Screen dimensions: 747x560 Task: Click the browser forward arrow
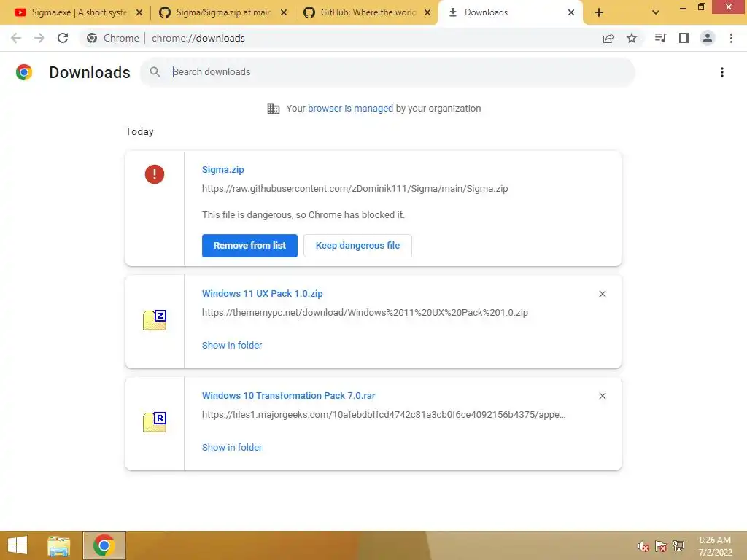point(39,38)
